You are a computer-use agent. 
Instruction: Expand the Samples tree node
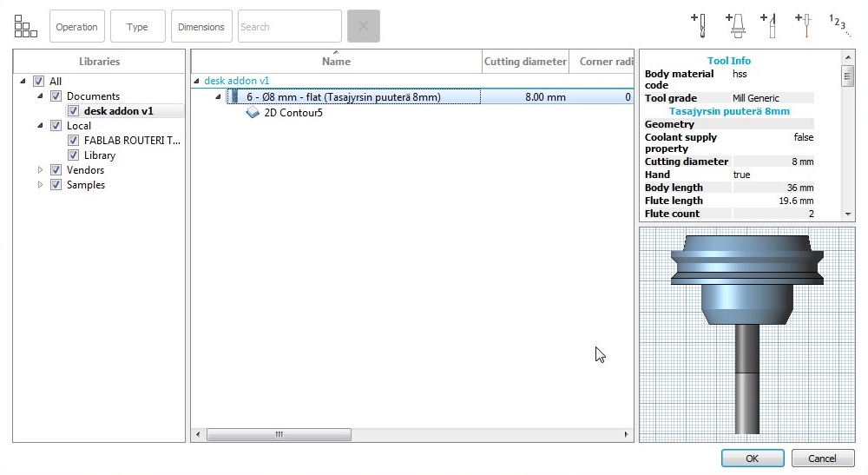point(40,185)
